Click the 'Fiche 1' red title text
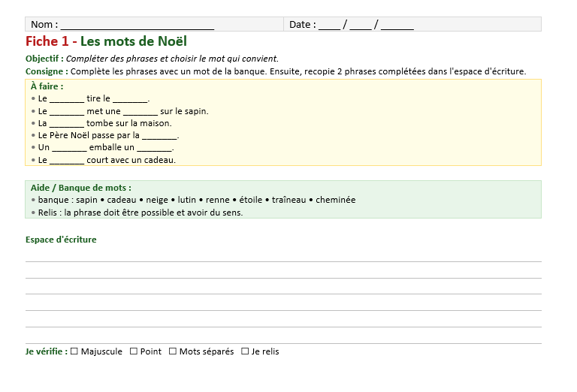The height and width of the screenshot is (392, 577). [47, 41]
